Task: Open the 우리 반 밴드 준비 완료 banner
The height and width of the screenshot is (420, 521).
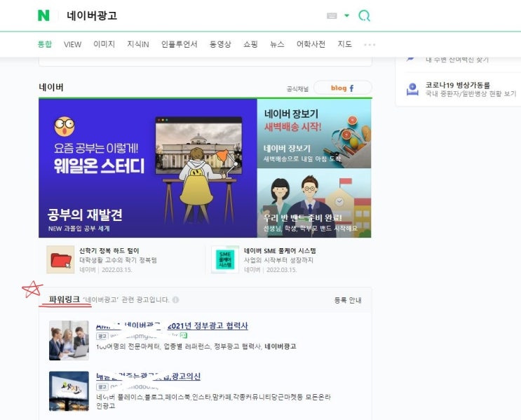Action: coord(314,203)
